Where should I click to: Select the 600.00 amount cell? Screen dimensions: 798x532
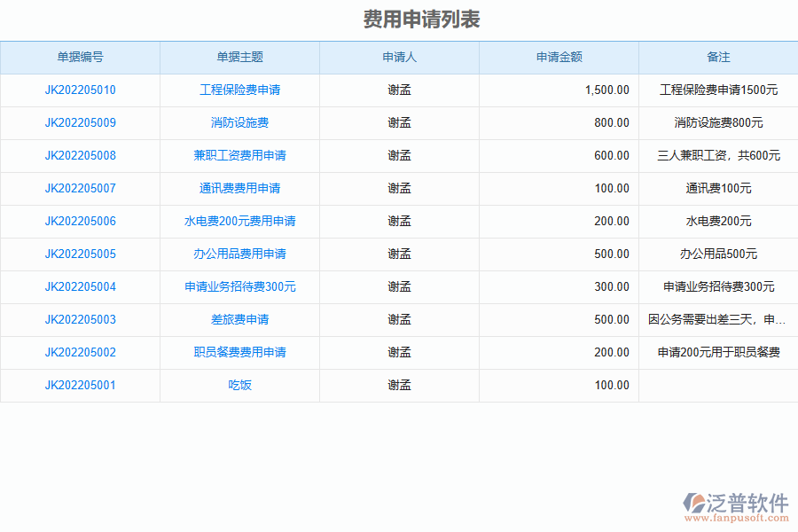pyautogui.click(x=559, y=156)
